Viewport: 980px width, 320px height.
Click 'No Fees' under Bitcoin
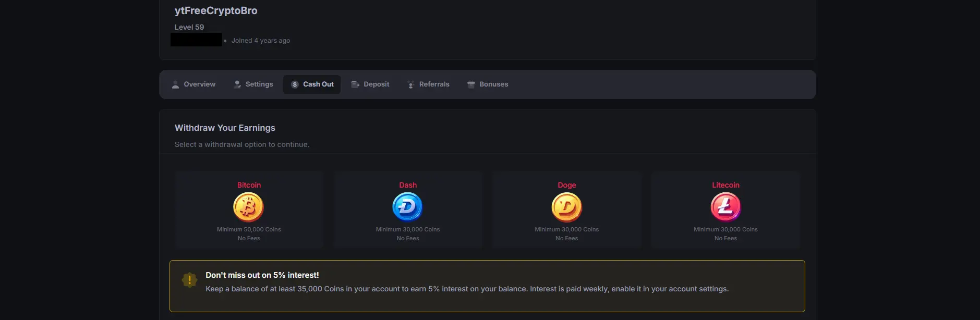pyautogui.click(x=249, y=238)
